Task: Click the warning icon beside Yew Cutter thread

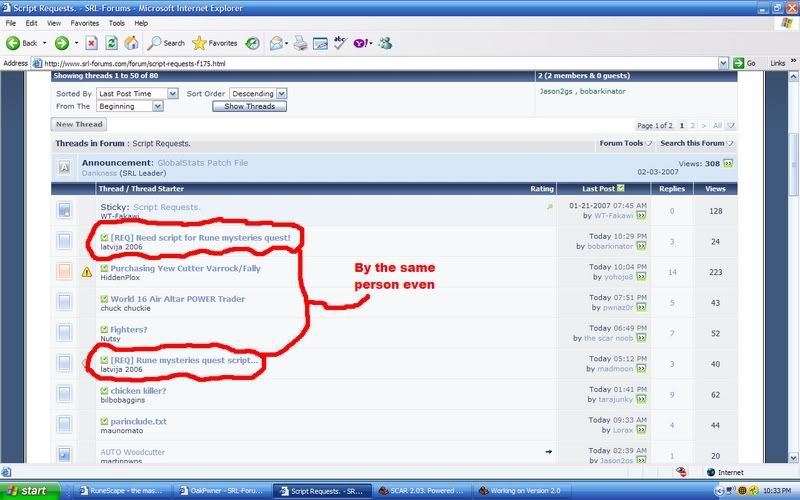Action: pyautogui.click(x=87, y=271)
